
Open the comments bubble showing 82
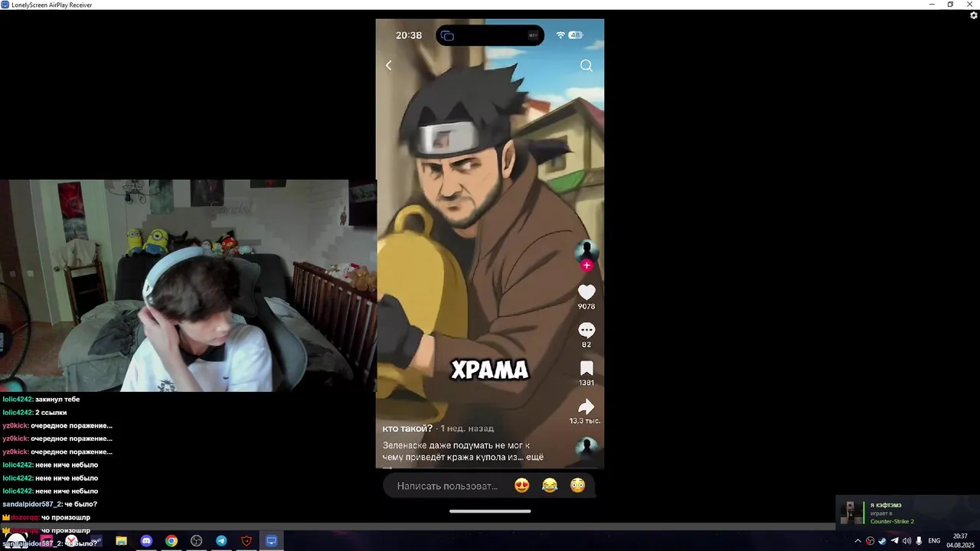click(x=586, y=331)
